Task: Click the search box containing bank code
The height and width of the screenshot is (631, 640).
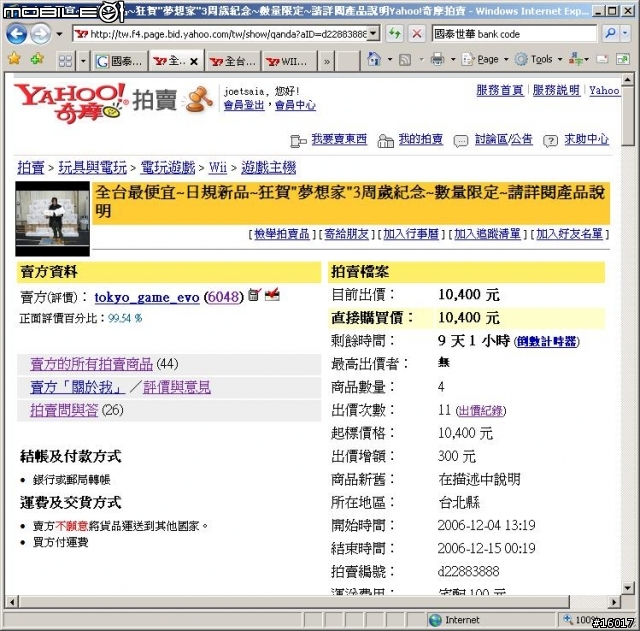Action: [x=514, y=34]
